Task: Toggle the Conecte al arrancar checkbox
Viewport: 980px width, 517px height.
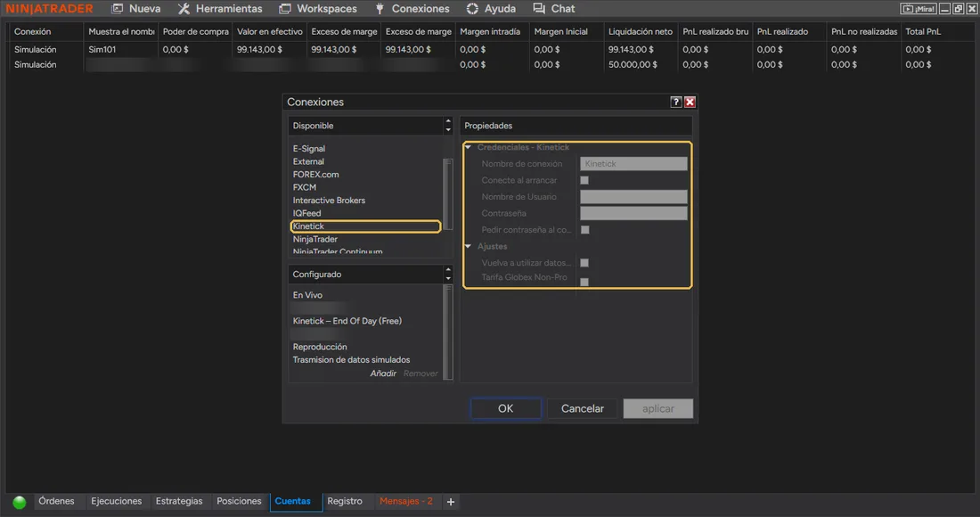Action: (584, 181)
